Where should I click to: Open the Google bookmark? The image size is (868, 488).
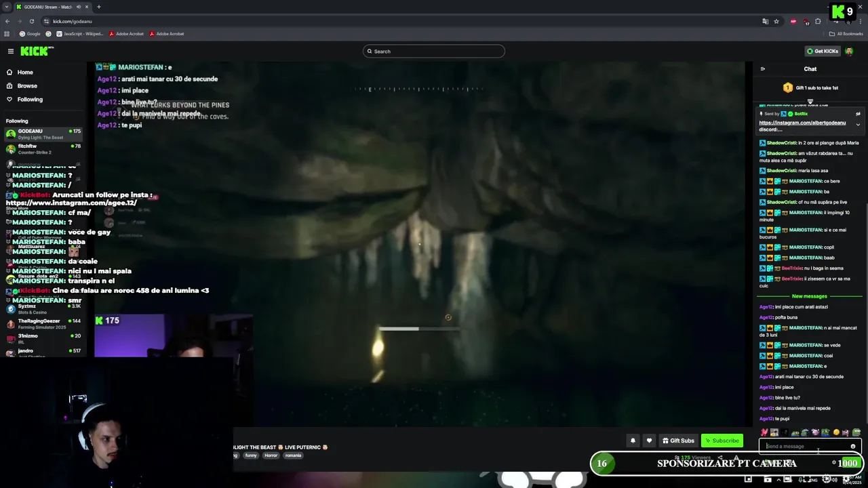pyautogui.click(x=30, y=34)
